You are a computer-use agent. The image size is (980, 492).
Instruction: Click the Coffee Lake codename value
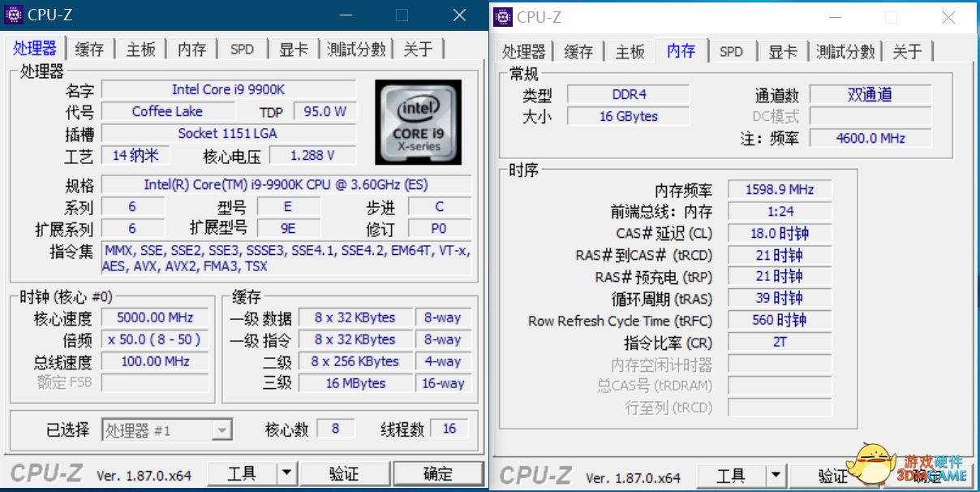168,111
